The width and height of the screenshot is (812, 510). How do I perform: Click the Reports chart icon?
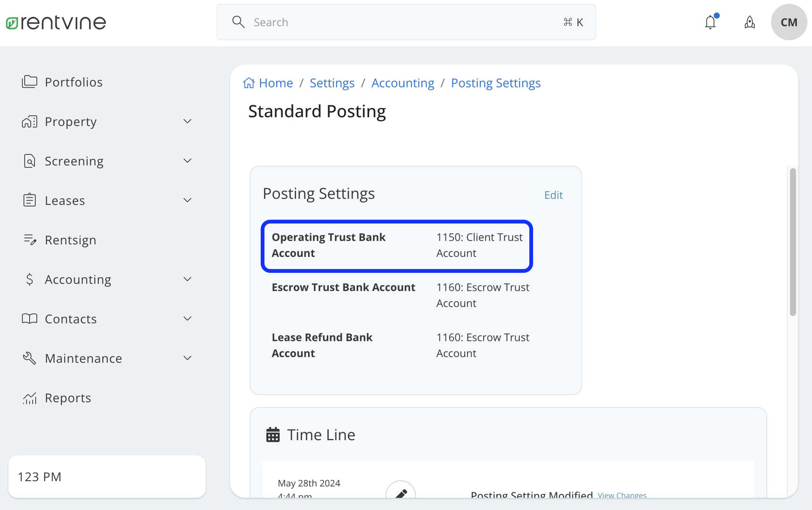(29, 398)
